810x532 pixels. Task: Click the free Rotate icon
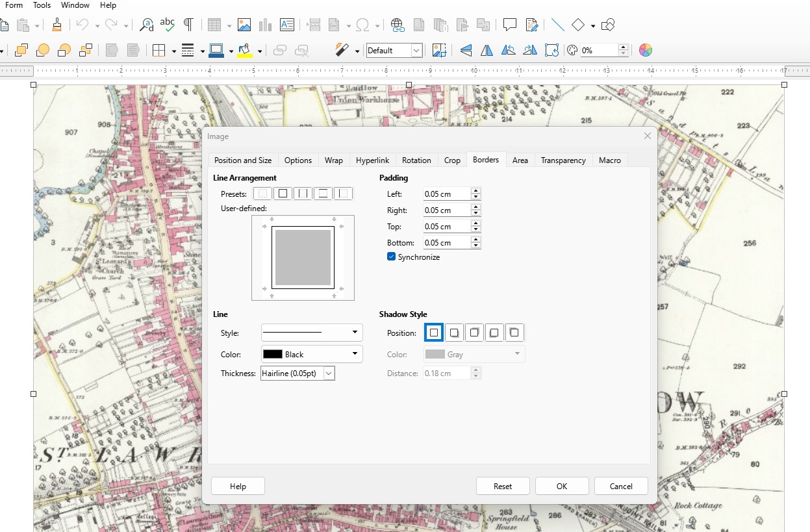[551, 50]
